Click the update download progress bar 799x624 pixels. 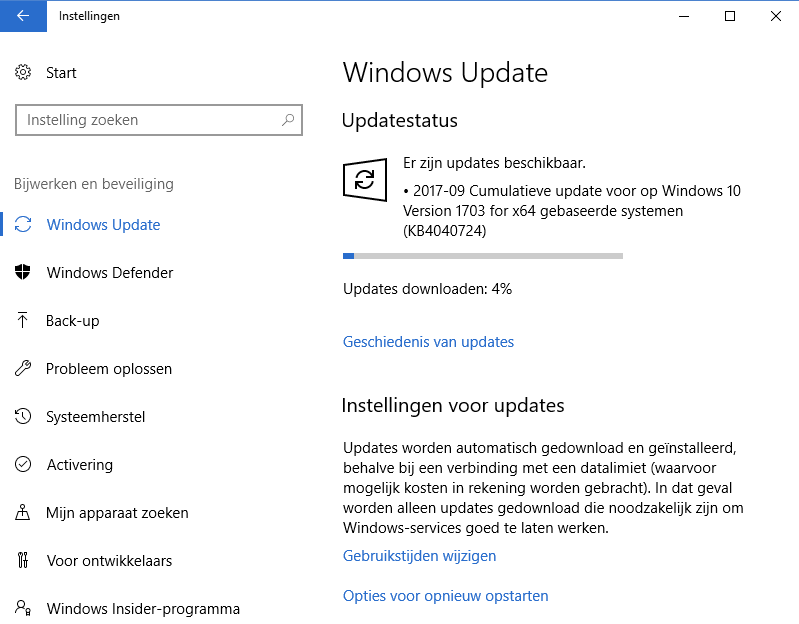[483, 256]
